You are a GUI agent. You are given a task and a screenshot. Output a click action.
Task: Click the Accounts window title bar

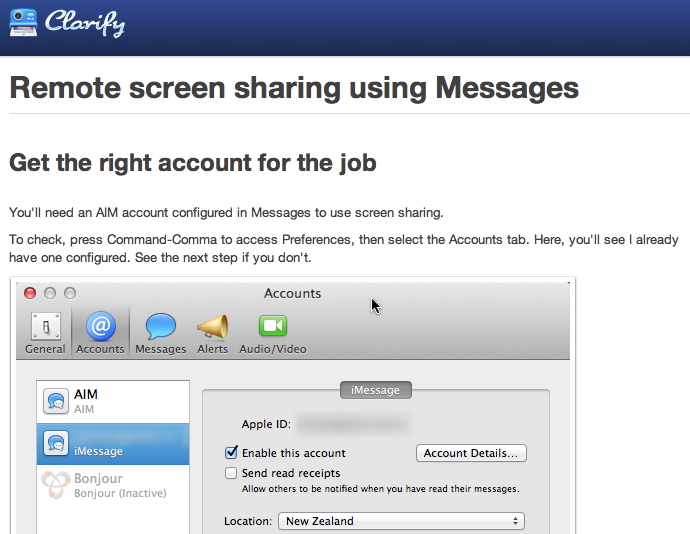coord(292,293)
